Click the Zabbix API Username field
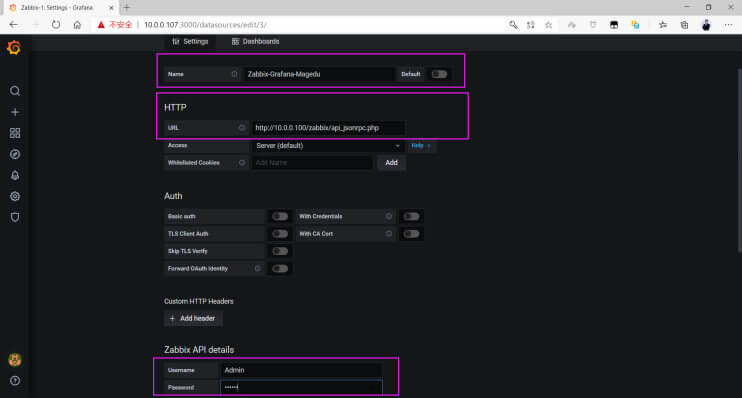The image size is (742, 398). [301, 370]
